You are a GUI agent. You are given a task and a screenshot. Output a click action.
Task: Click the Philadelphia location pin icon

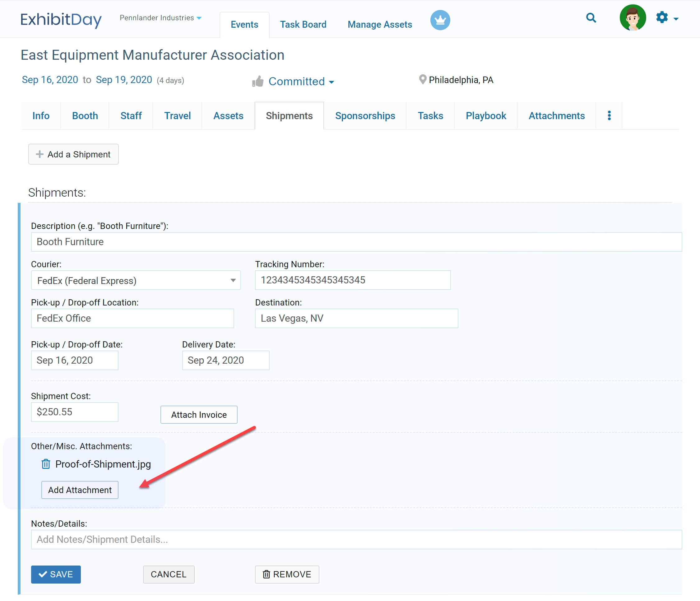tap(422, 80)
